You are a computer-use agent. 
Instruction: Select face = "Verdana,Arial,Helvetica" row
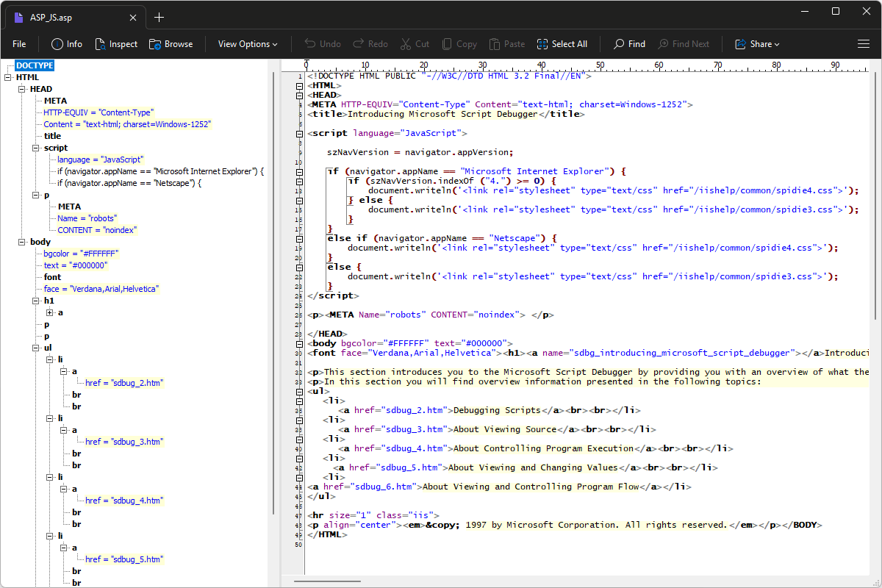[101, 289]
